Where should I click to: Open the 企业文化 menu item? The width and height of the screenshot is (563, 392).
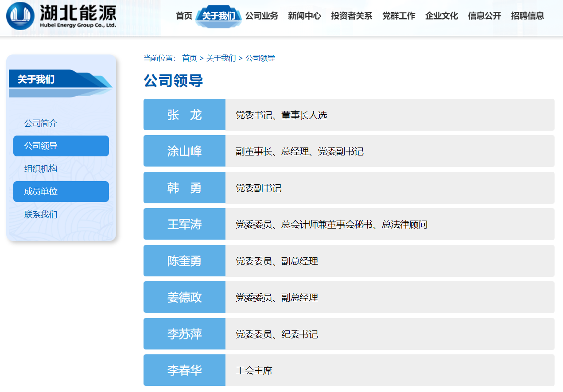(x=441, y=16)
